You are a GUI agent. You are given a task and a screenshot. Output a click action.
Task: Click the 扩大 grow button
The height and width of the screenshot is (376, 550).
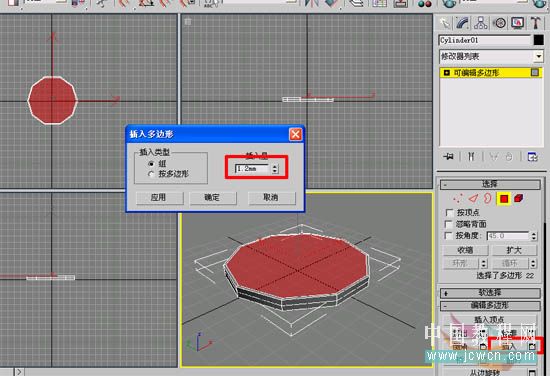[x=514, y=250]
